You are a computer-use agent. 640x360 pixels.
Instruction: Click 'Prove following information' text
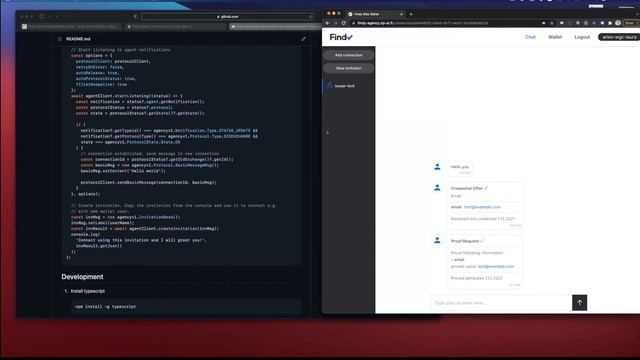click(477, 253)
